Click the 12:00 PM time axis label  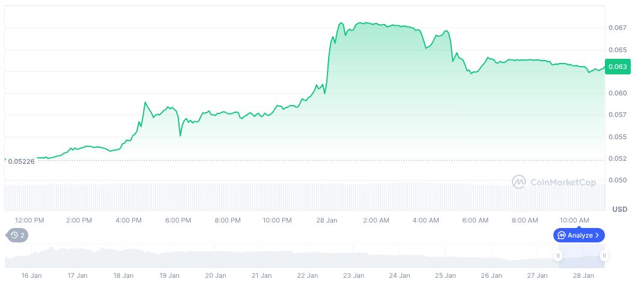29,220
